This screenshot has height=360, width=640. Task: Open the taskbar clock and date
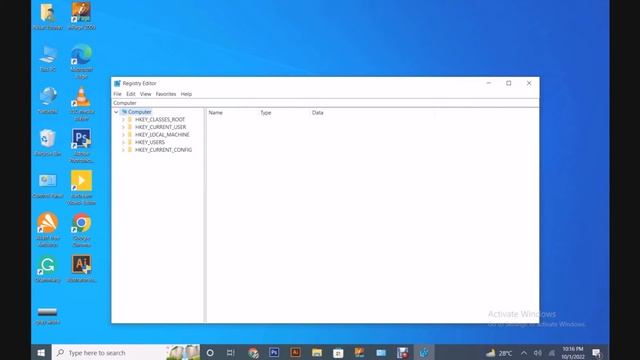tap(573, 353)
